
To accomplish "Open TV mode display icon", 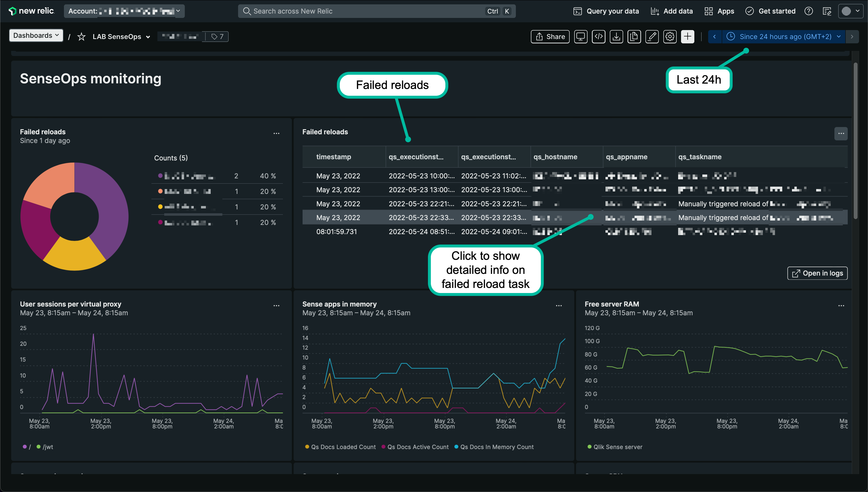I will (x=580, y=37).
